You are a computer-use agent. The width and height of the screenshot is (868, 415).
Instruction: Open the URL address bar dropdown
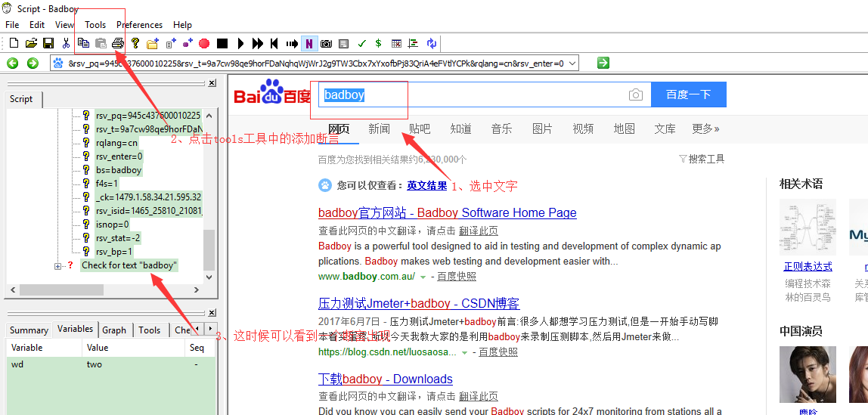pyautogui.click(x=572, y=63)
